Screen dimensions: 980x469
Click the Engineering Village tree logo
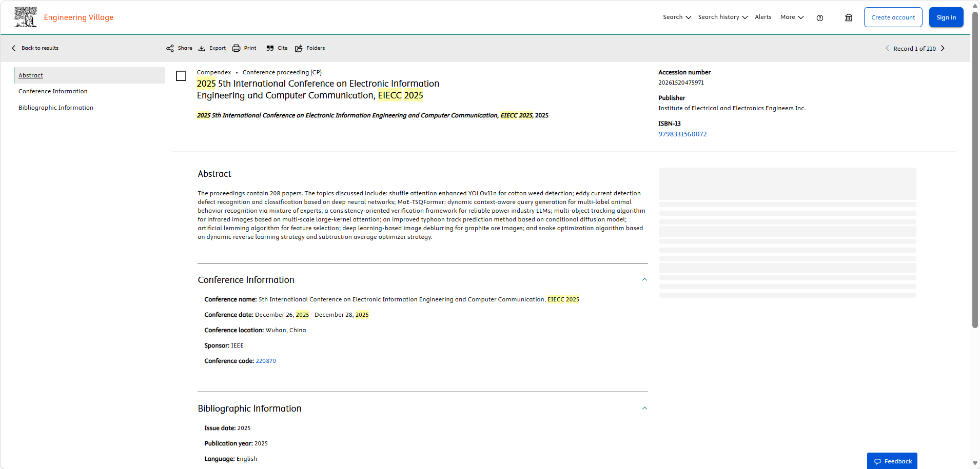[x=25, y=17]
